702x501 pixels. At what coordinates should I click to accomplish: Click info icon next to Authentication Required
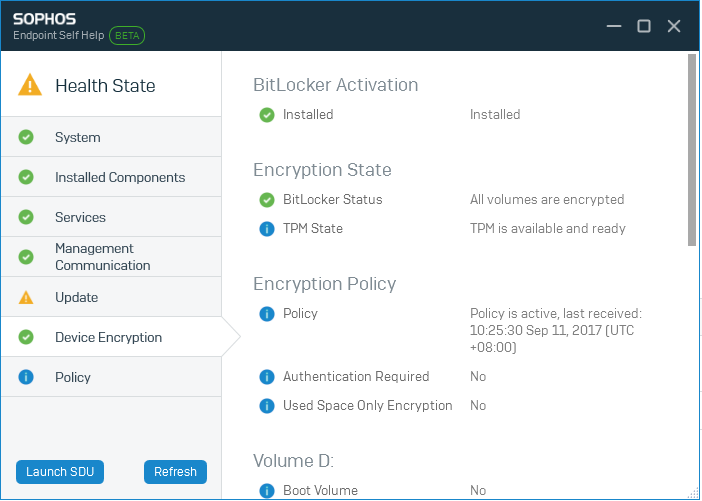pos(267,377)
